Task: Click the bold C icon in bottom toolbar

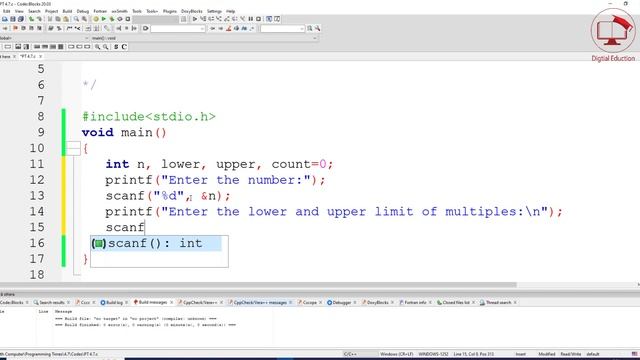Action: click(x=124, y=47)
